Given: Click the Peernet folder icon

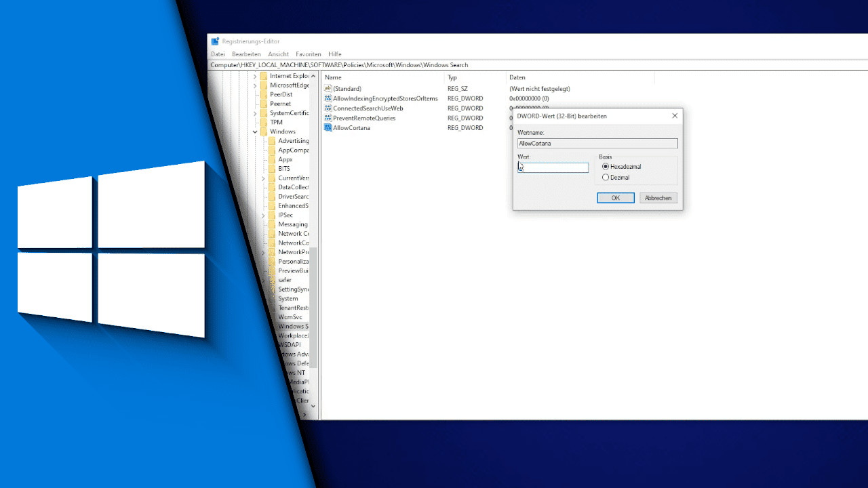Looking at the screenshot, I should tap(264, 104).
